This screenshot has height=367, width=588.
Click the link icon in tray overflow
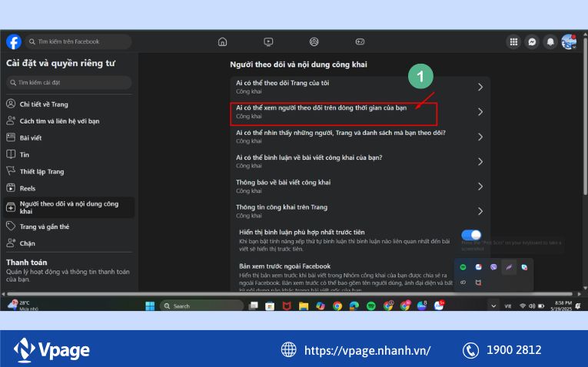pyautogui.click(x=463, y=283)
